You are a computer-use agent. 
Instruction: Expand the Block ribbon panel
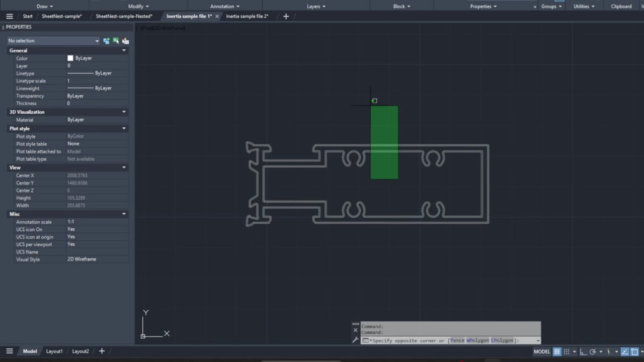pos(401,6)
